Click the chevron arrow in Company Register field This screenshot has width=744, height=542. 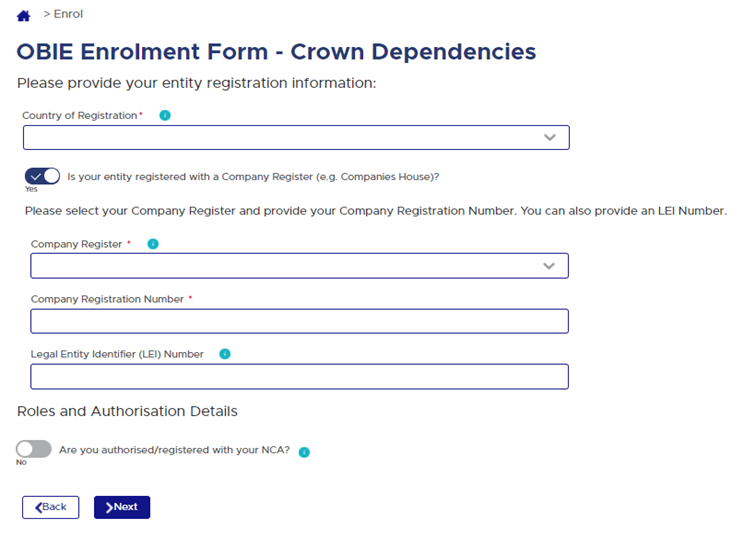pos(548,266)
